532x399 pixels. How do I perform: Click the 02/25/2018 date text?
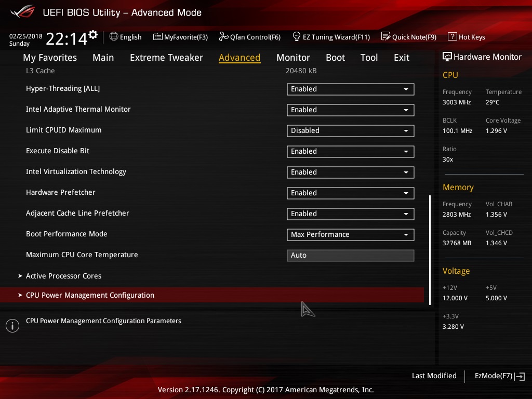(26, 36)
